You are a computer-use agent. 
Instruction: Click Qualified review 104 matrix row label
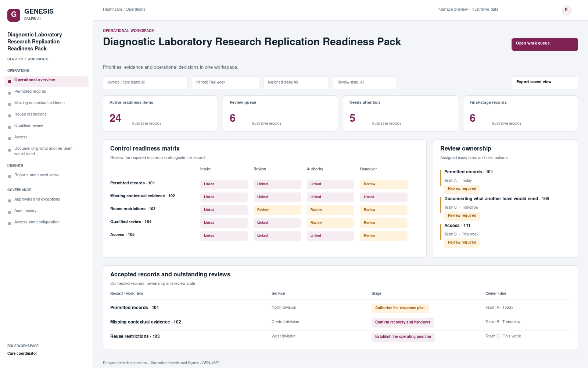coord(131,222)
